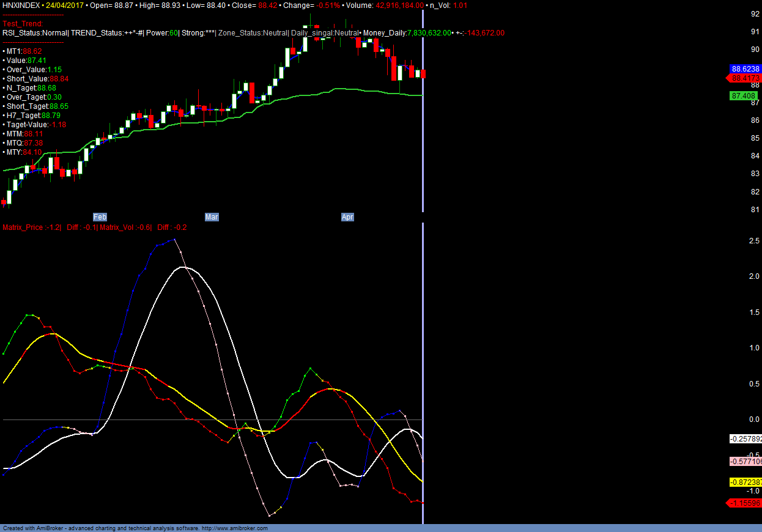Viewport: 762px width, 532px height.
Task: Click the H7_Taget value line
Action: coord(33,116)
